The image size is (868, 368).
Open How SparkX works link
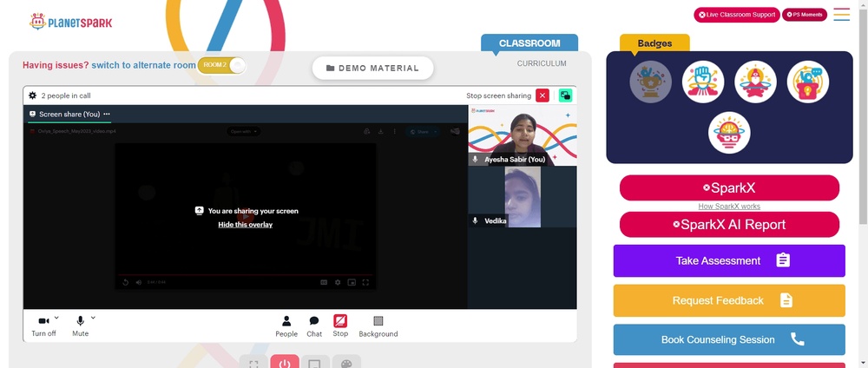729,207
